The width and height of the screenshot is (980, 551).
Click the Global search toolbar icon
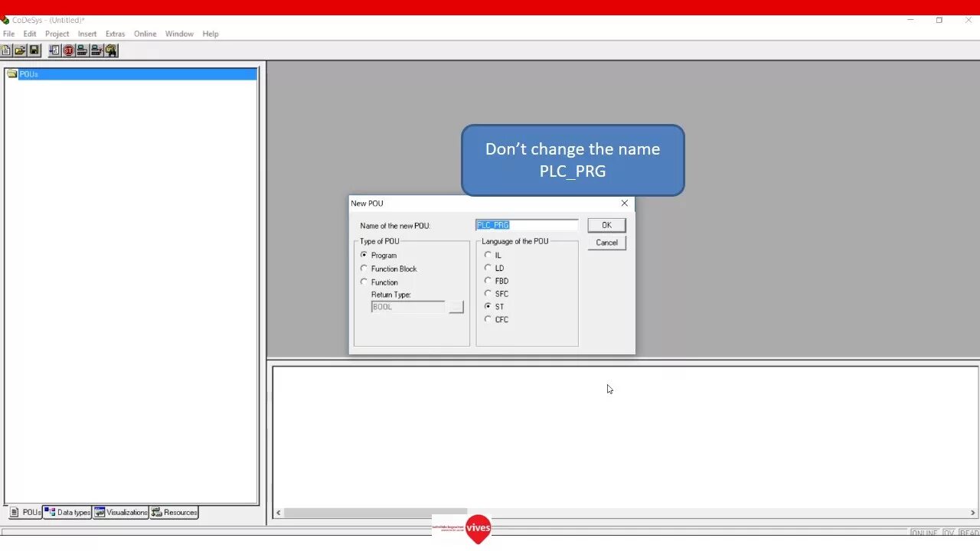point(111,51)
